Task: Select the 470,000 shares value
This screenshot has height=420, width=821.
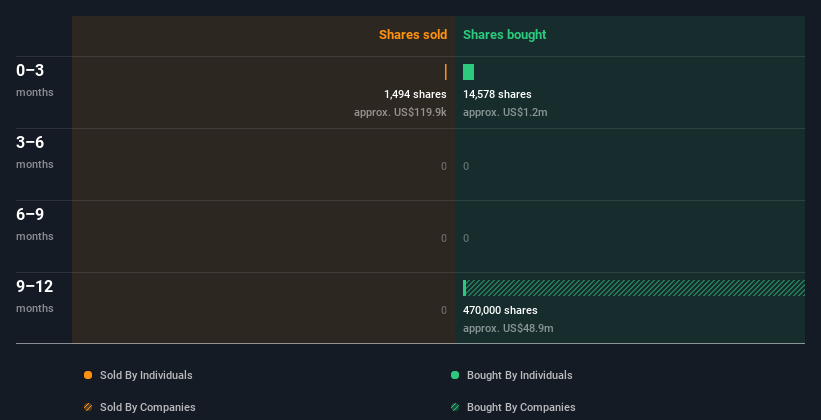Action: (500, 311)
